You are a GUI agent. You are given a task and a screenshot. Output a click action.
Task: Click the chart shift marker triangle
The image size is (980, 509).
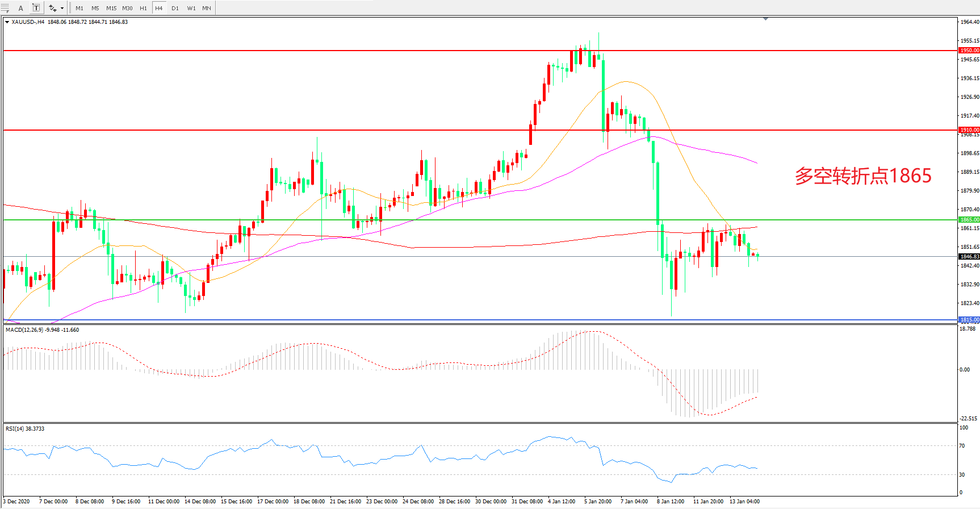click(x=765, y=19)
